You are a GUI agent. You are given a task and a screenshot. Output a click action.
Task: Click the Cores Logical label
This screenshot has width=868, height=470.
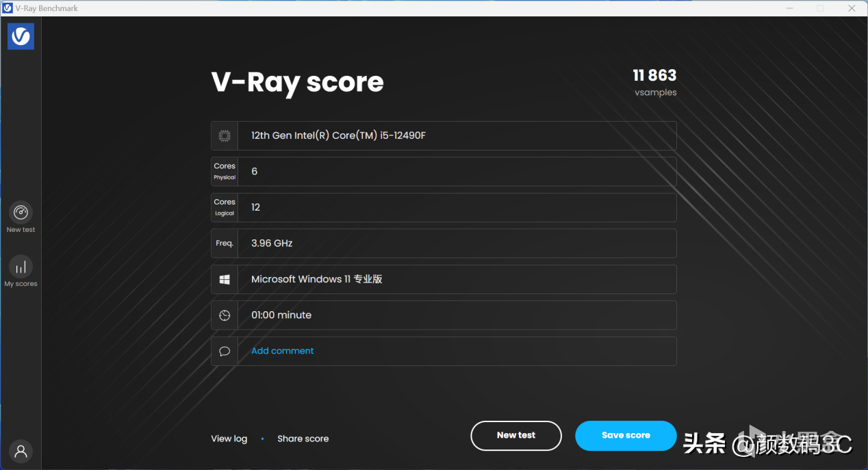[225, 207]
